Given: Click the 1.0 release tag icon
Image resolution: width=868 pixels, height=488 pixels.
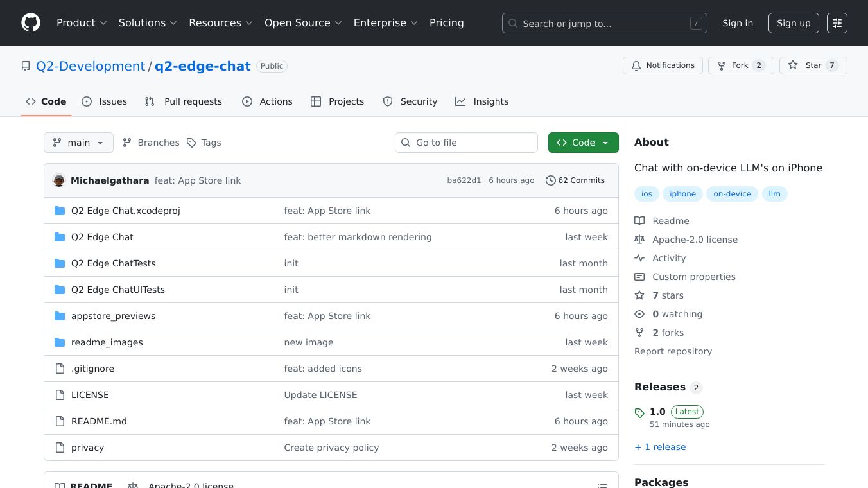Looking at the screenshot, I should (x=639, y=413).
